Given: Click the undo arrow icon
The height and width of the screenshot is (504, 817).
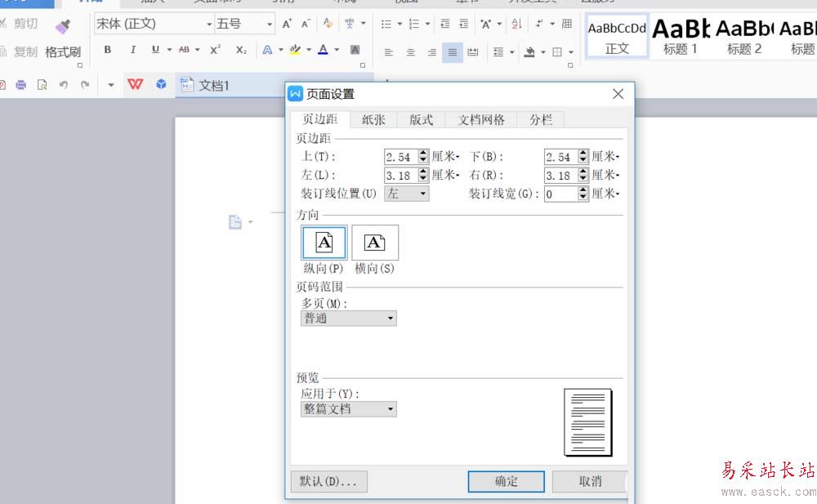Looking at the screenshot, I should (x=63, y=85).
